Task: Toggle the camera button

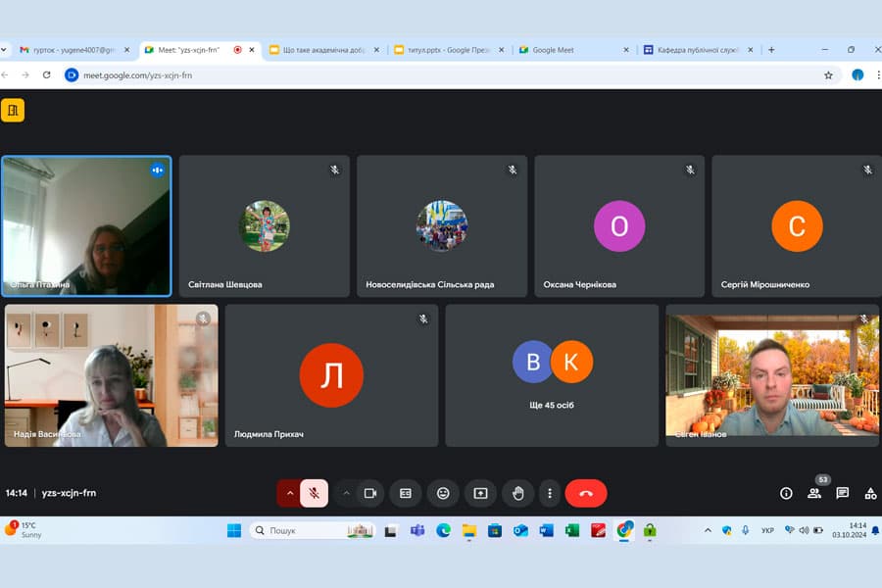Action: click(370, 494)
